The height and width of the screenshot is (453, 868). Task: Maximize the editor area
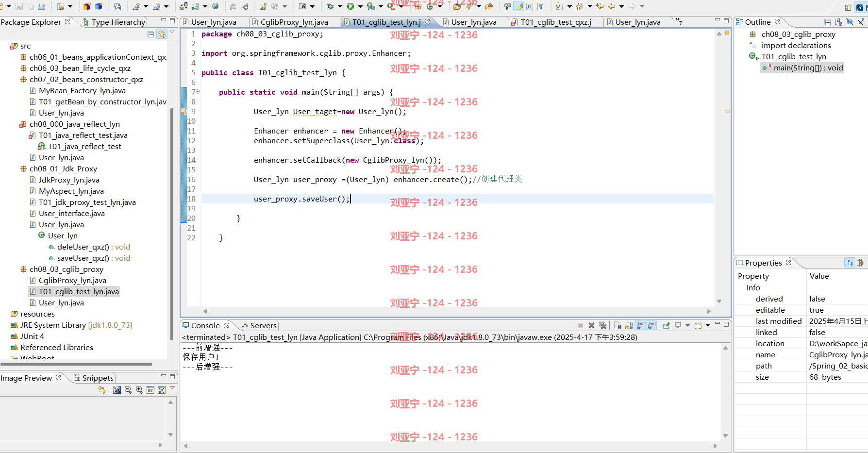tap(726, 21)
